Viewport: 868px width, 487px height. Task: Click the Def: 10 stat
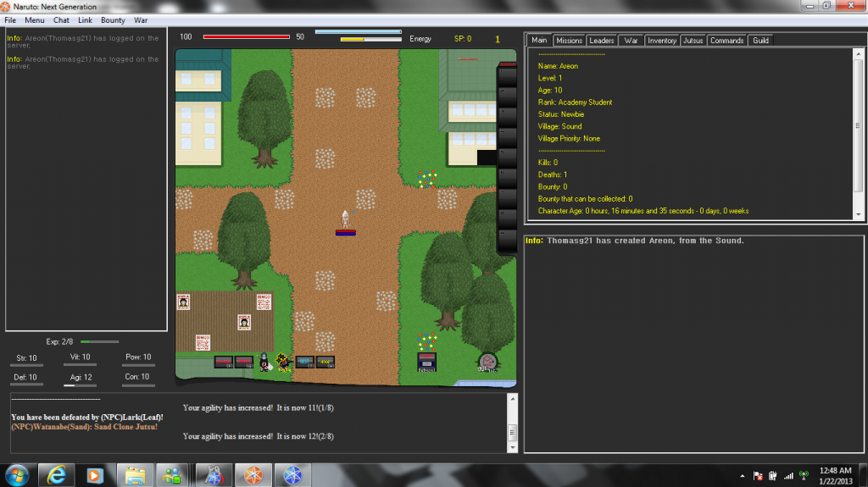(25, 378)
